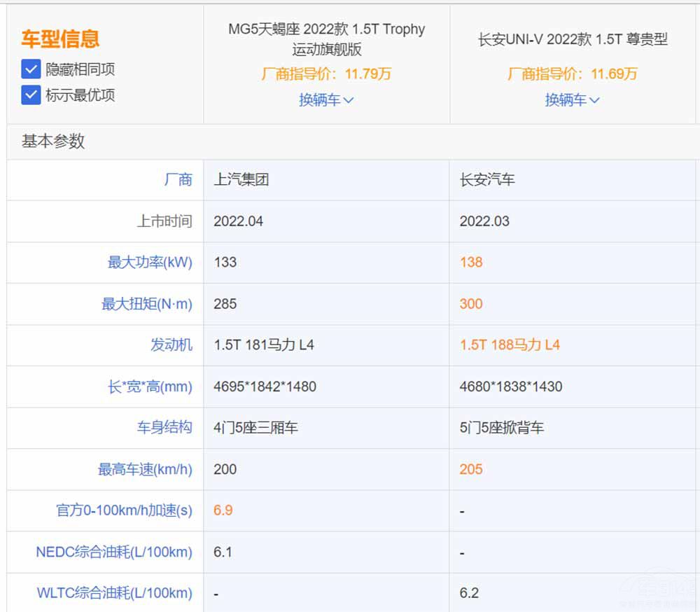Click the 最大扭矩(N·m) parameter label
The image size is (700, 612).
pyautogui.click(x=146, y=304)
